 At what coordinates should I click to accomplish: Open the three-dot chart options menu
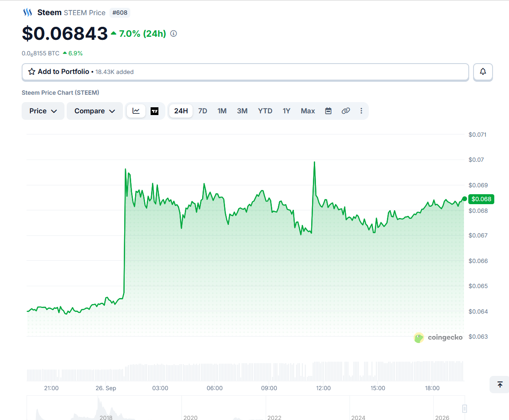click(361, 111)
